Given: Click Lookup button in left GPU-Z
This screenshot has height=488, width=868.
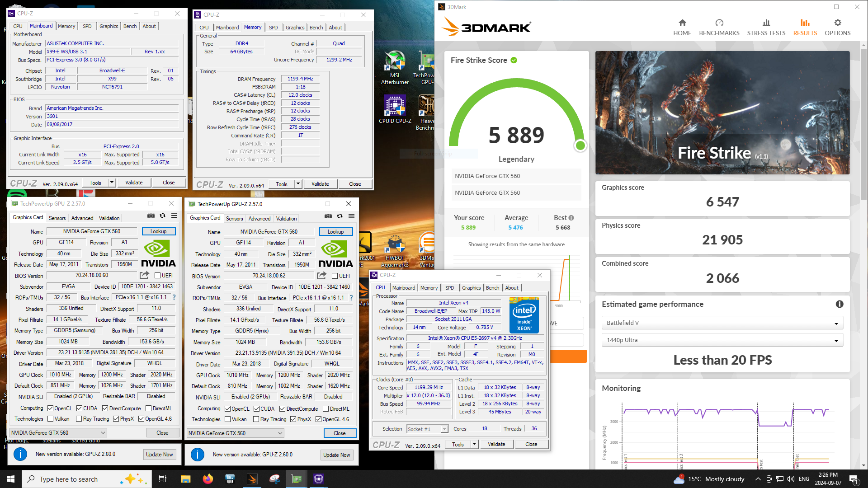Looking at the screenshot, I should click(159, 231).
